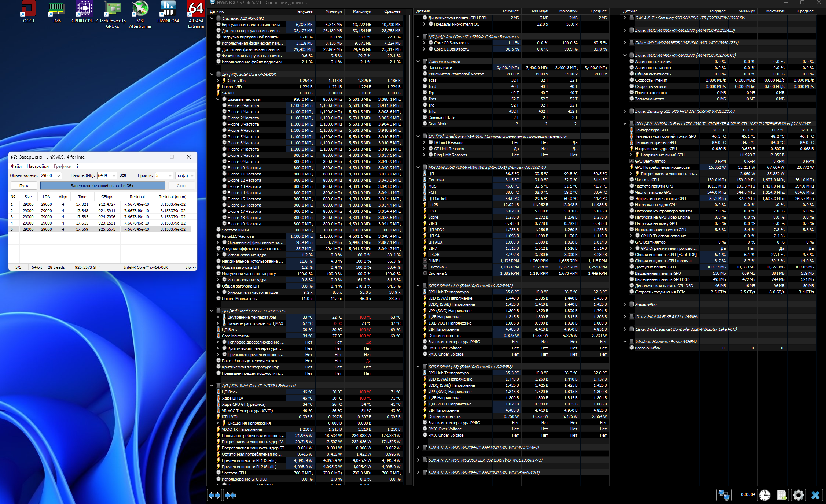Open the Файл menu in LinX

(x=16, y=166)
